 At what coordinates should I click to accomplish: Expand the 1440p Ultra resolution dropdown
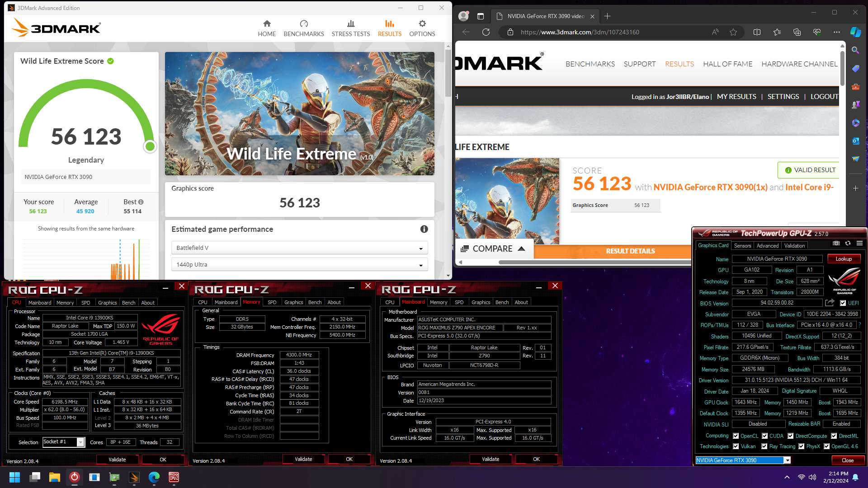click(299, 265)
